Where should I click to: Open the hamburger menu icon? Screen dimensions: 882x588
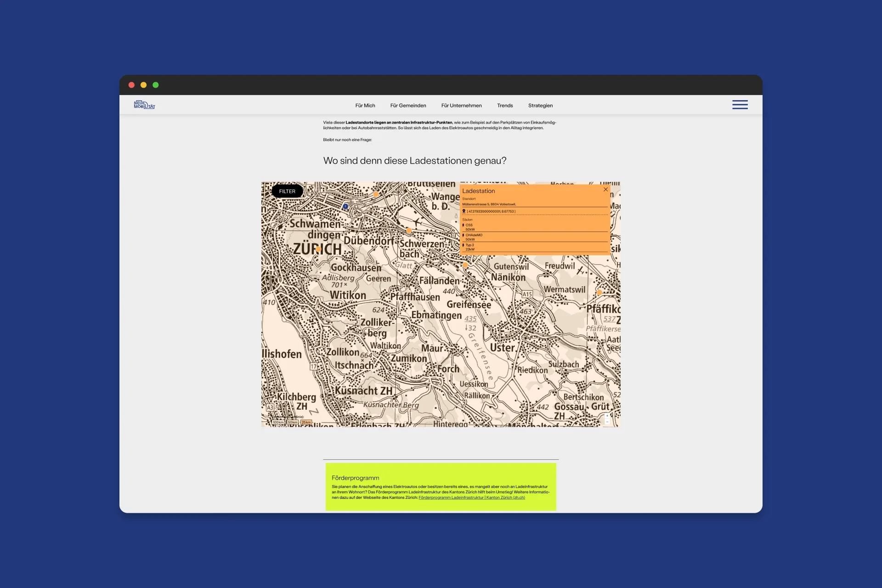pos(740,105)
